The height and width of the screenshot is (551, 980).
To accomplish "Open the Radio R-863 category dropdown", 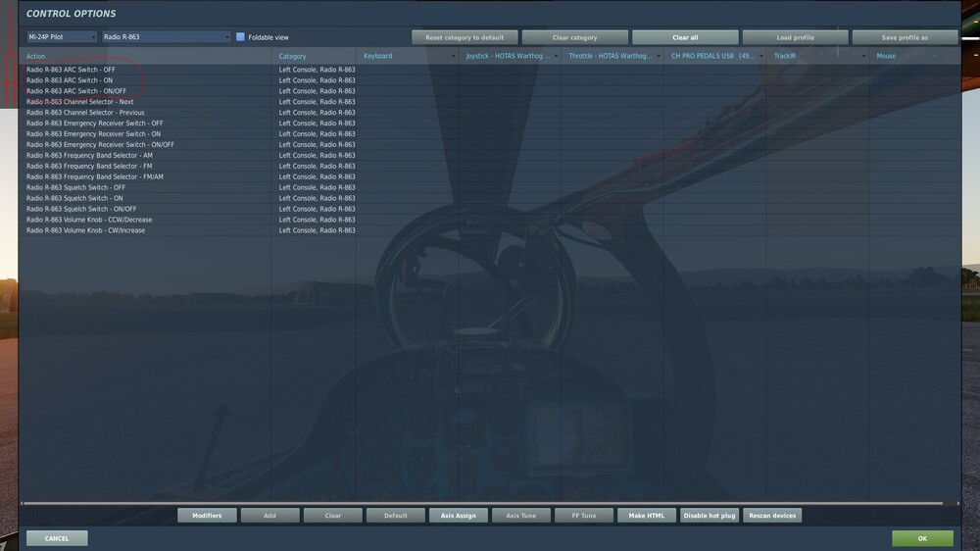I will click(x=167, y=37).
